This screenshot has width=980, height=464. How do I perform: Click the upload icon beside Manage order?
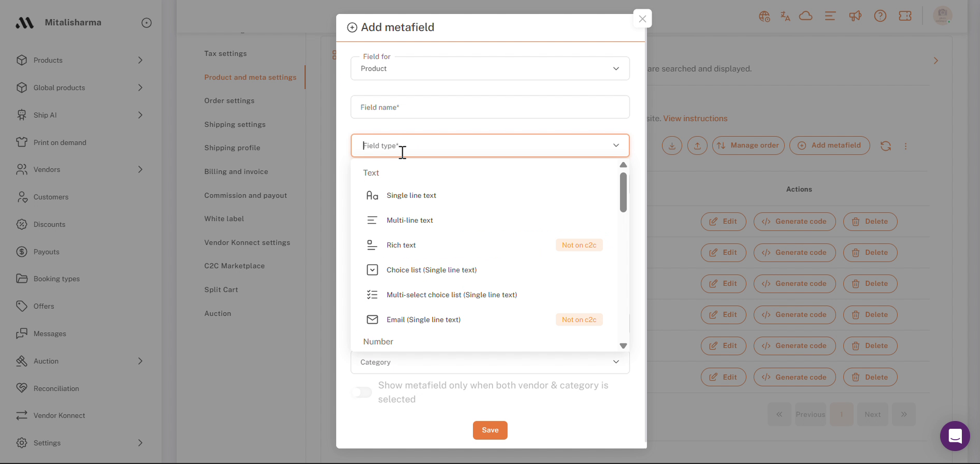[697, 146]
